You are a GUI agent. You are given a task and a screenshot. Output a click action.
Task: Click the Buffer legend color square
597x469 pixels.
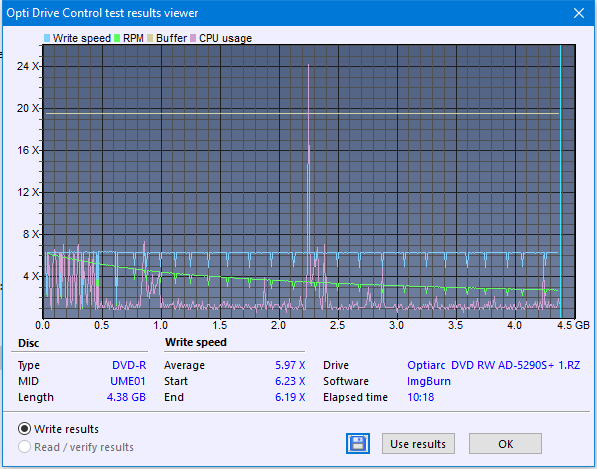[150, 38]
